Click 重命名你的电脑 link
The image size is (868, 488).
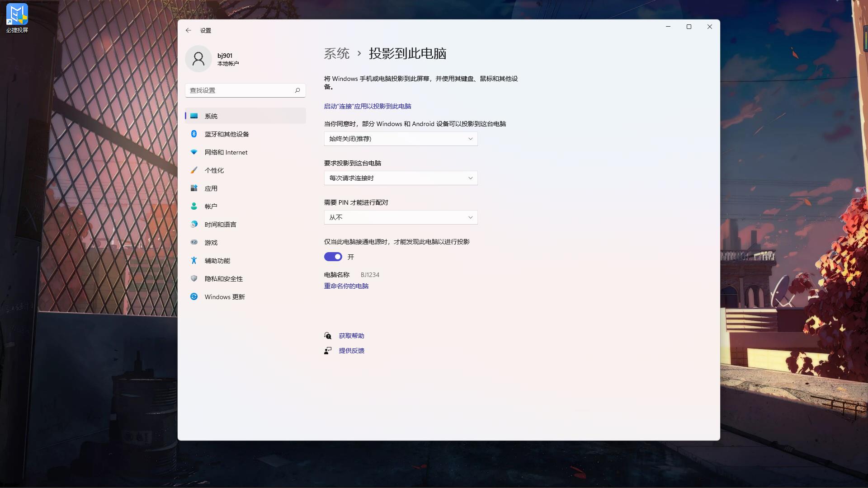pos(346,286)
